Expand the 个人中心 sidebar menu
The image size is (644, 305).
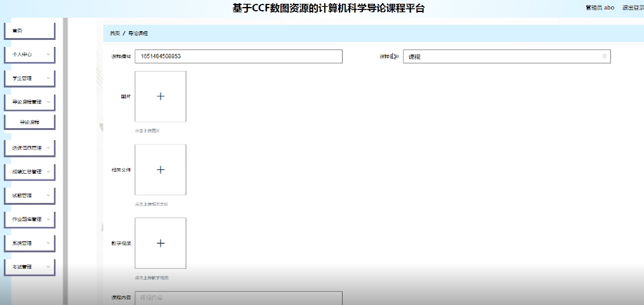pos(30,55)
